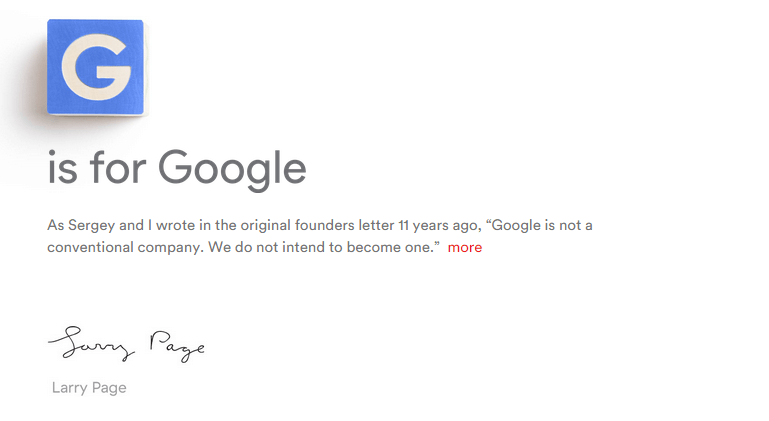
Task: Click "Page" in the handwritten signature
Action: click(x=176, y=346)
